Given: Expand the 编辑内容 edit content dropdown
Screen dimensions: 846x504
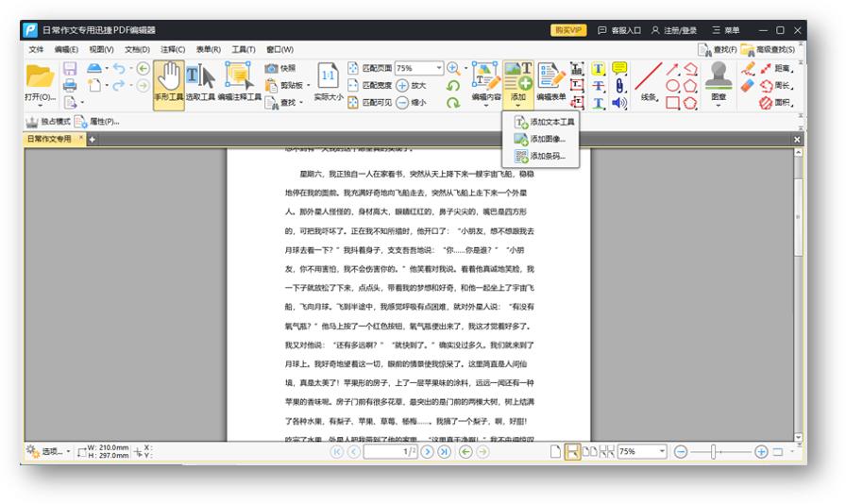Looking at the screenshot, I should coord(486,106).
